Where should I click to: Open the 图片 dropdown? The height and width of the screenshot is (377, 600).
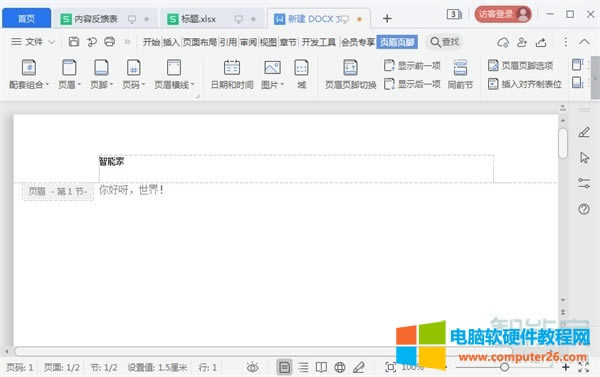click(272, 74)
